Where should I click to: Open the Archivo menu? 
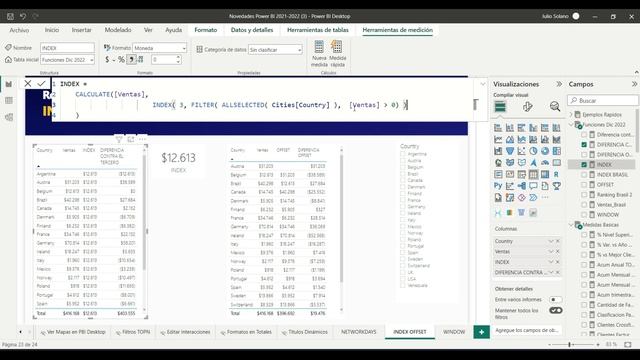19,30
